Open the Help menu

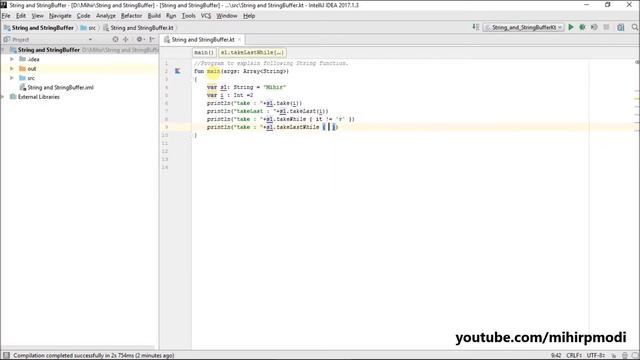pyautogui.click(x=249, y=16)
